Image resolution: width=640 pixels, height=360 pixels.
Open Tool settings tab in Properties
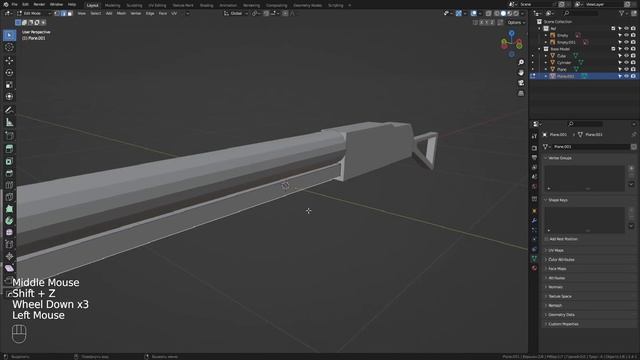point(534,136)
